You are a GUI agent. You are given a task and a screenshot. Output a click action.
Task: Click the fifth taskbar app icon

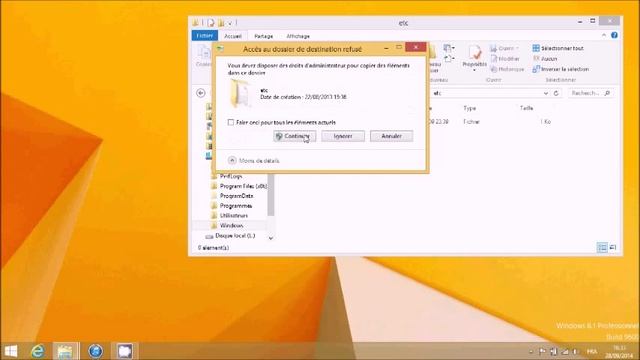(125, 351)
